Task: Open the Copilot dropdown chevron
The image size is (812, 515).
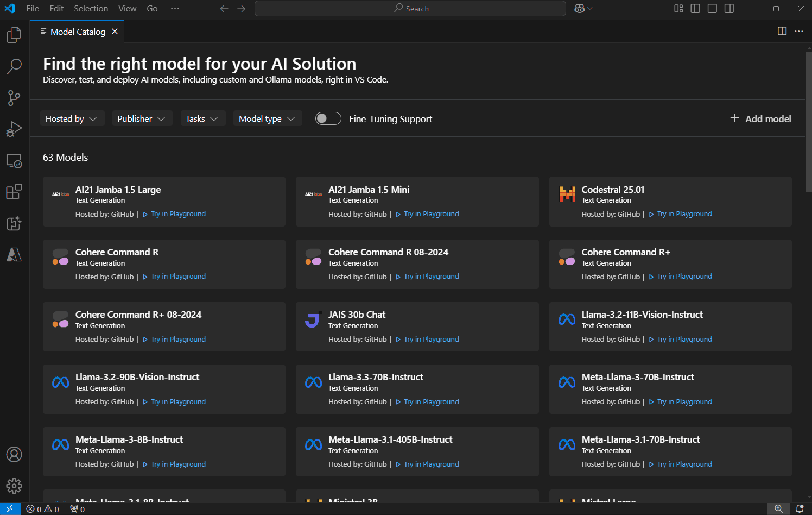Action: (x=590, y=9)
